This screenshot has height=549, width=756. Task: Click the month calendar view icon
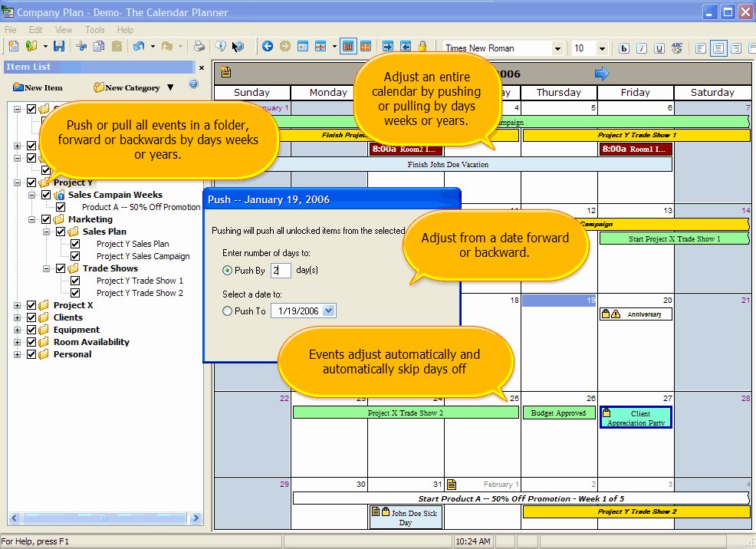tap(303, 46)
